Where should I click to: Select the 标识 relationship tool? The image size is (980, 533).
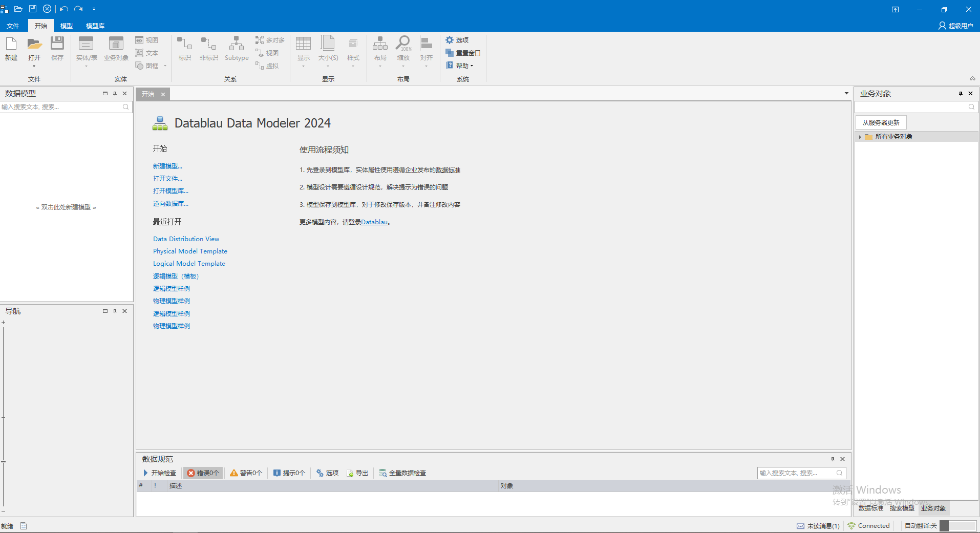pyautogui.click(x=185, y=49)
